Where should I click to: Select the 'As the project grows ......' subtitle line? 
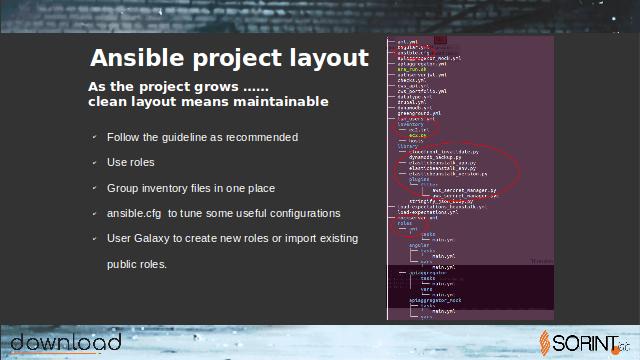tap(178, 87)
